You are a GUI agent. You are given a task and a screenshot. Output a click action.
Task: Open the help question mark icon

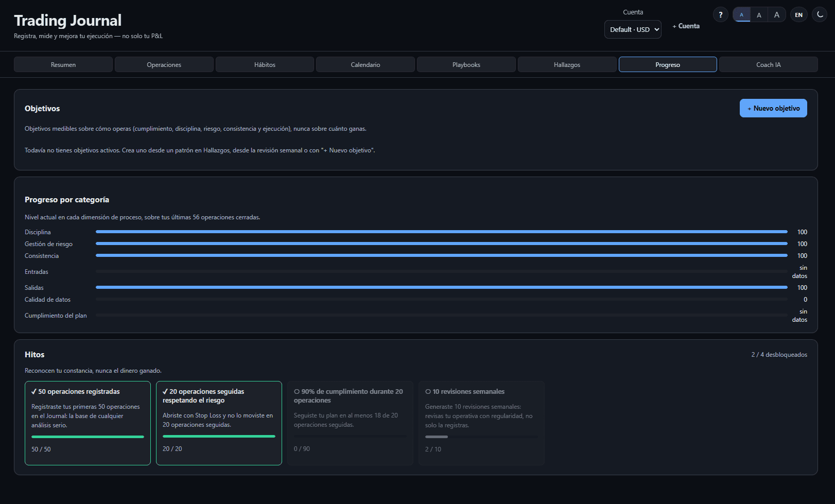click(720, 15)
